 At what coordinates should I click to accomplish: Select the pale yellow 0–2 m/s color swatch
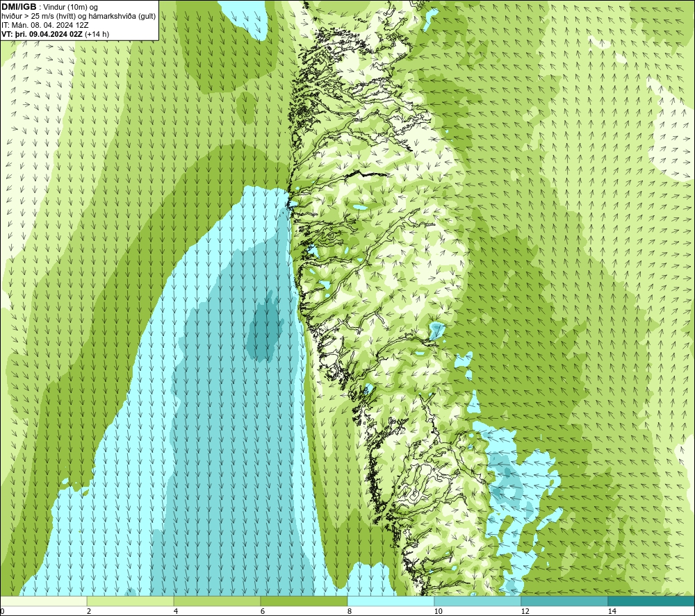pos(43,601)
